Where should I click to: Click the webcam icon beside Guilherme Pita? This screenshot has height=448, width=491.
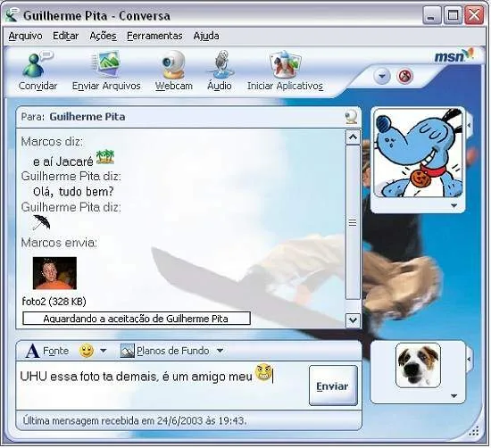click(x=352, y=117)
